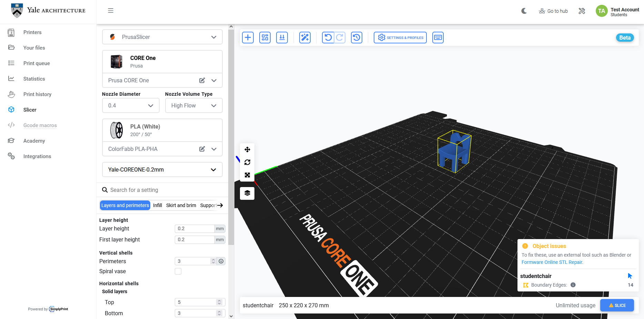Click the greyed-out redo arrow
Viewport: 644px width, 319px height.
(340, 38)
